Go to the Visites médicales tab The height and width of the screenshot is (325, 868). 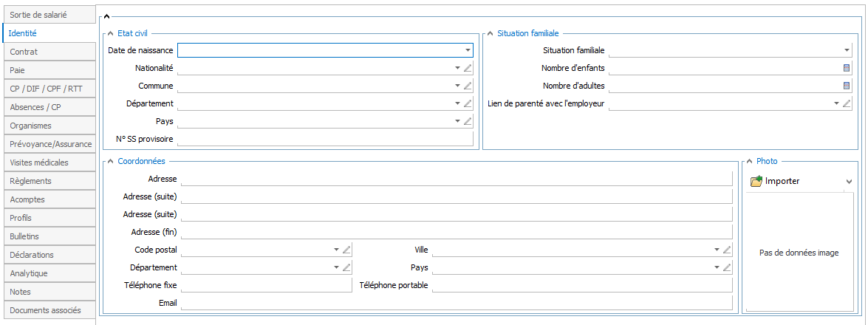[x=48, y=162]
